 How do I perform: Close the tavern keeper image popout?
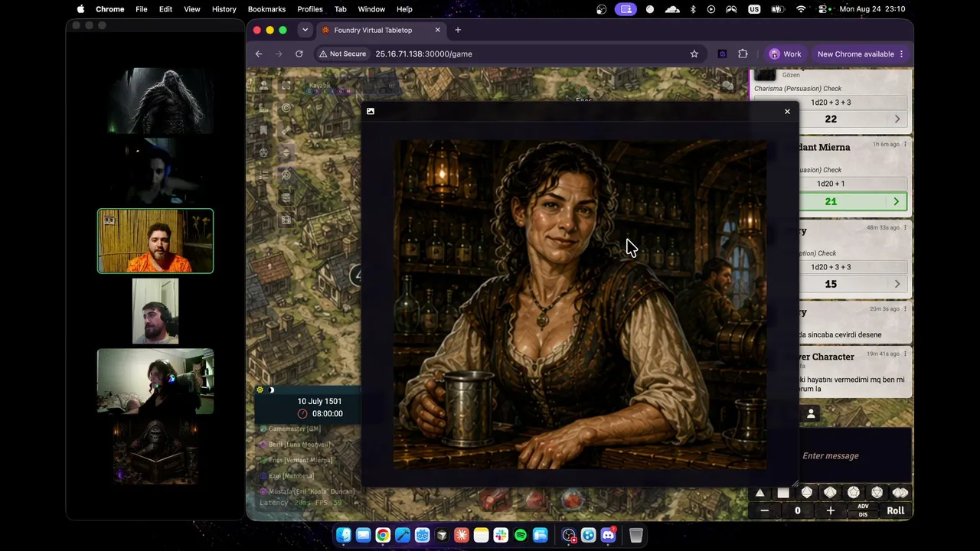tap(787, 112)
